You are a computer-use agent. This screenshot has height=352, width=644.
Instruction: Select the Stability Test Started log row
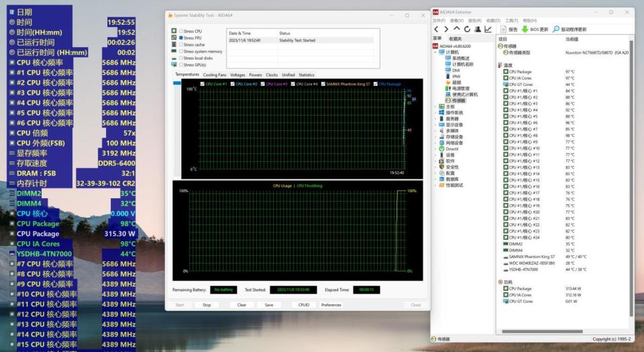coord(301,40)
